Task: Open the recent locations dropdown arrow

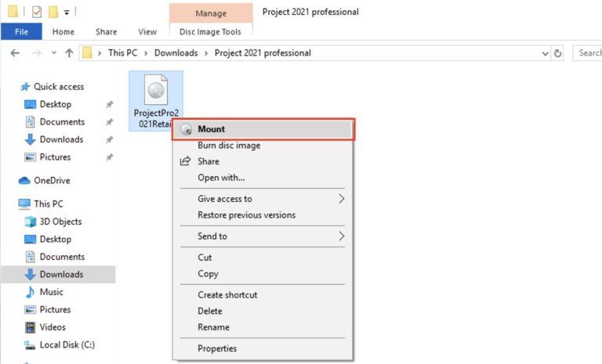Action: (x=54, y=53)
